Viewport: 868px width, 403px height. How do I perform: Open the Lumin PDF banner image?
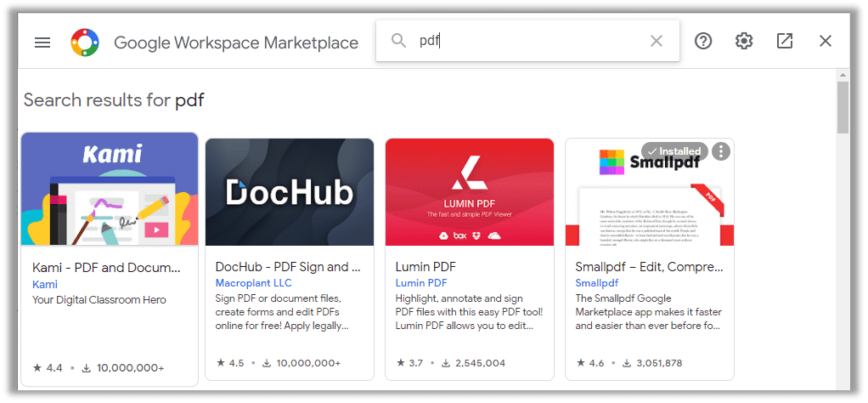click(470, 192)
